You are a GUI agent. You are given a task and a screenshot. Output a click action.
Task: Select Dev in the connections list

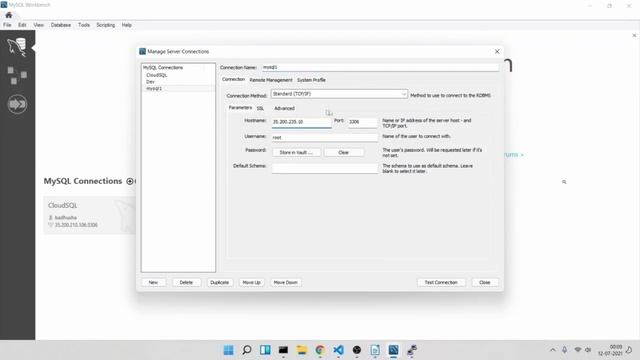(150, 82)
